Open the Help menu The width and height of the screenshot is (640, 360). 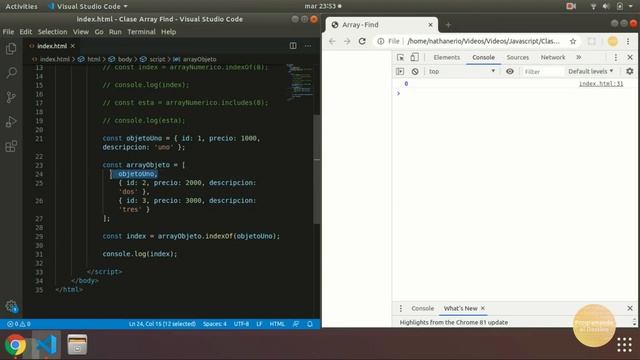click(x=168, y=32)
